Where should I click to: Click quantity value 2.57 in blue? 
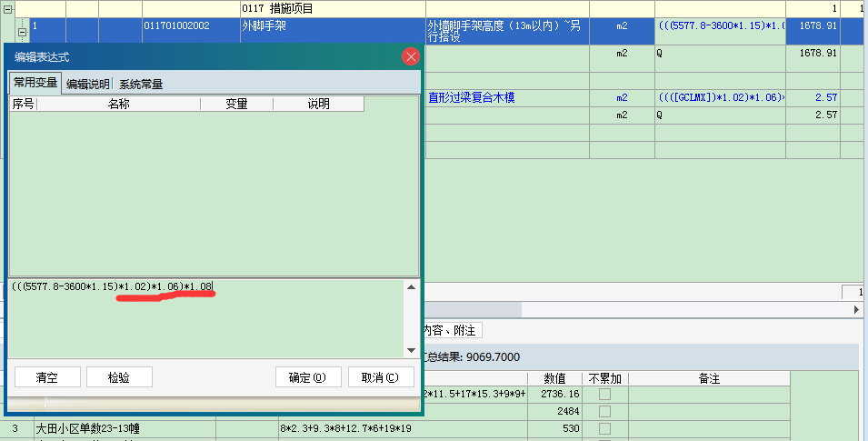(x=826, y=97)
